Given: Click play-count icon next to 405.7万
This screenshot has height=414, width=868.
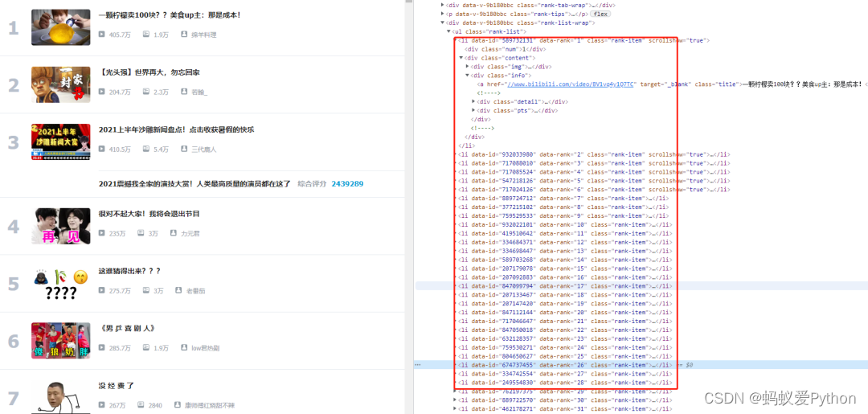Looking at the screenshot, I should click(x=102, y=35).
